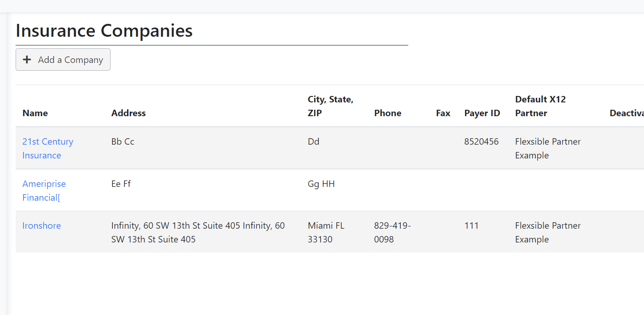The width and height of the screenshot is (644, 315).
Task: Select Ironshore's address cell
Action: point(198,232)
